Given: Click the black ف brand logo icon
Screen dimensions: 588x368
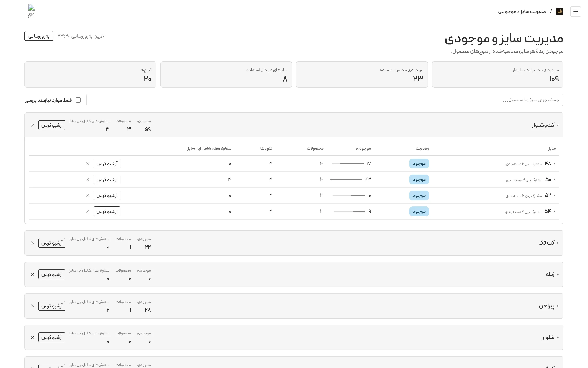Looking at the screenshot, I should 560,11.
